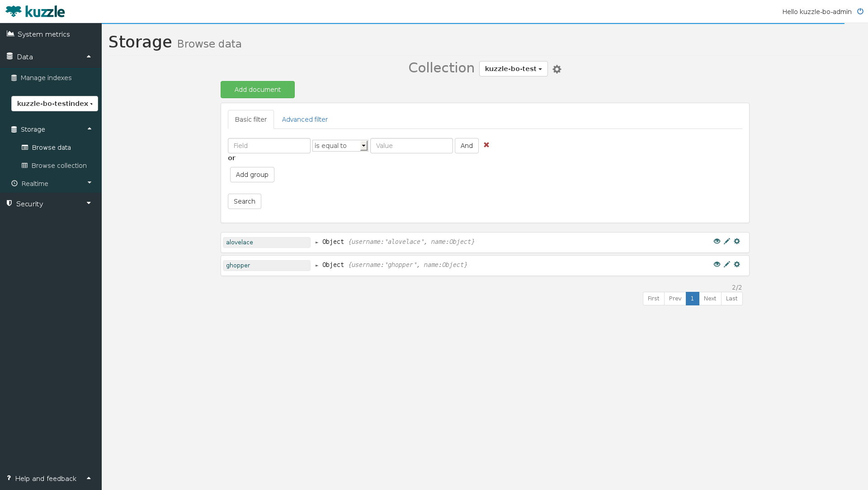
Task: Open collection settings gear icon
Action: [557, 69]
